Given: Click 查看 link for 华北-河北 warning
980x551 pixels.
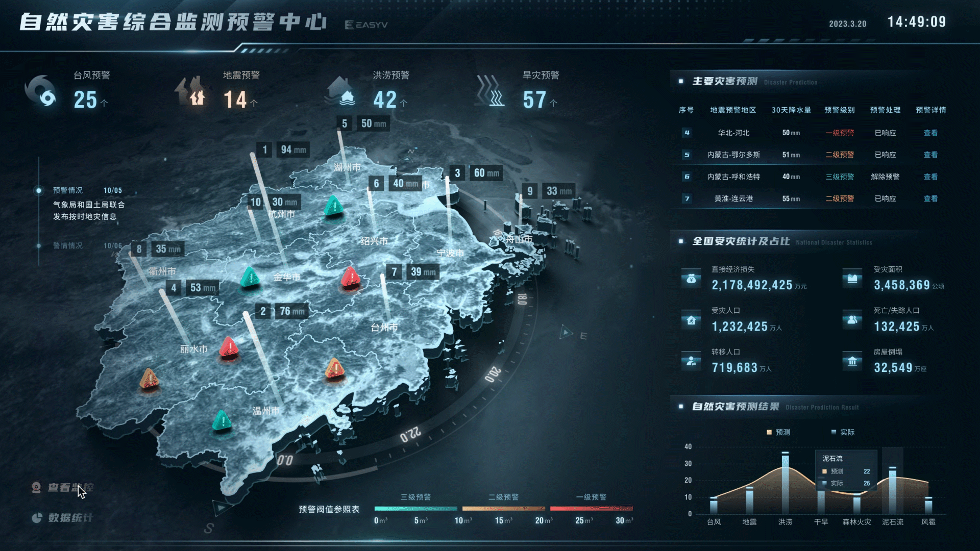Looking at the screenshot, I should point(931,133).
